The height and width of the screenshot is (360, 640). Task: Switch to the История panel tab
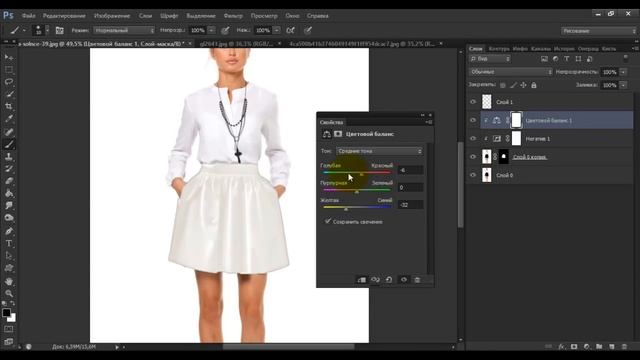coord(564,49)
